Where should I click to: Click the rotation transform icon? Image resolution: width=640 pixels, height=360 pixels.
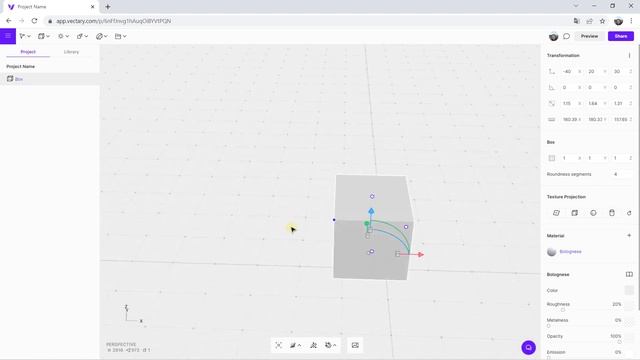point(552,87)
